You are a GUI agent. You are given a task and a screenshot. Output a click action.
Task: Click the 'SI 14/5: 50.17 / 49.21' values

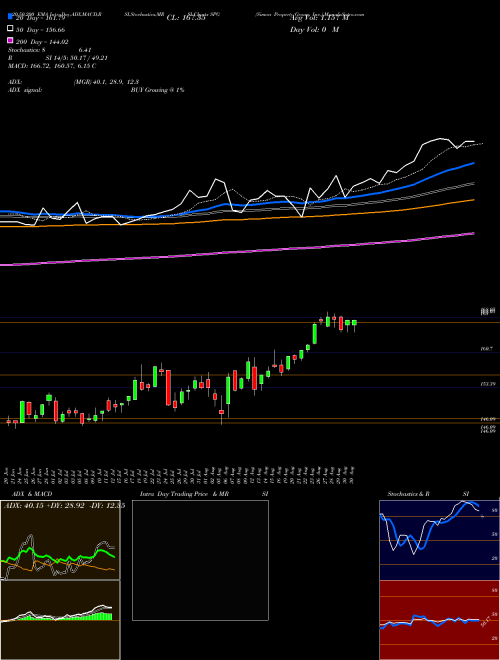(x=75, y=58)
